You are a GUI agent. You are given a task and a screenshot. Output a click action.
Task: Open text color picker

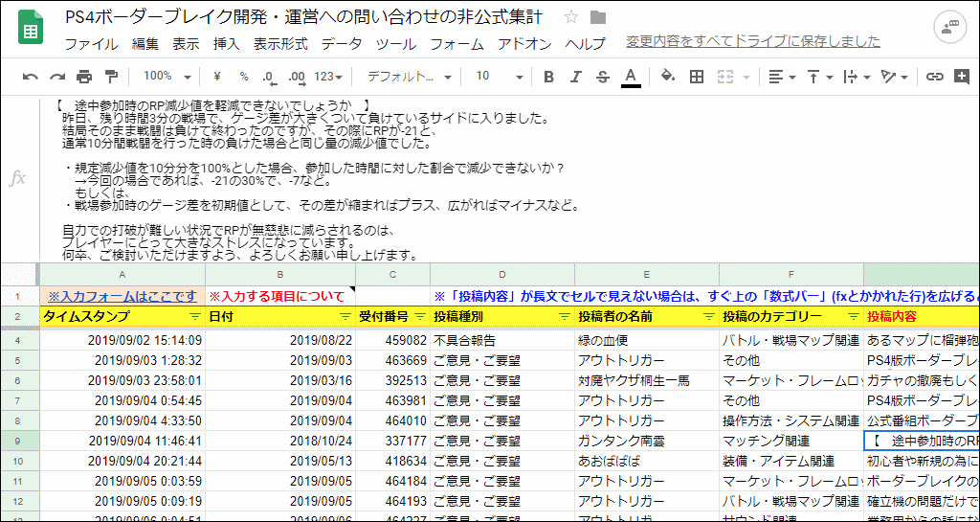632,77
